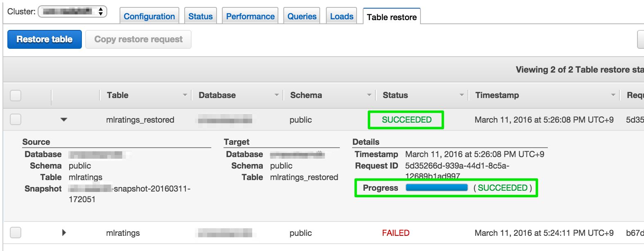This screenshot has width=644, height=251.
Task: Collapse the mlratings_restored row details
Action: click(x=63, y=120)
